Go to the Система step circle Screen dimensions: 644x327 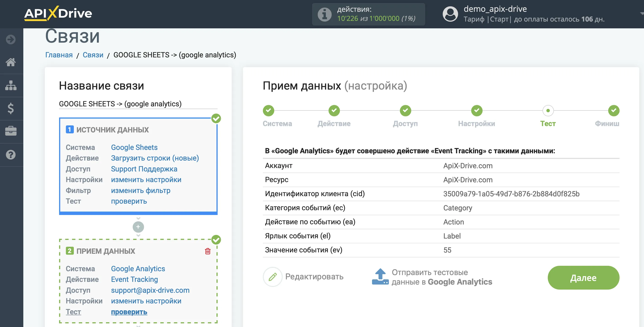pos(269,110)
